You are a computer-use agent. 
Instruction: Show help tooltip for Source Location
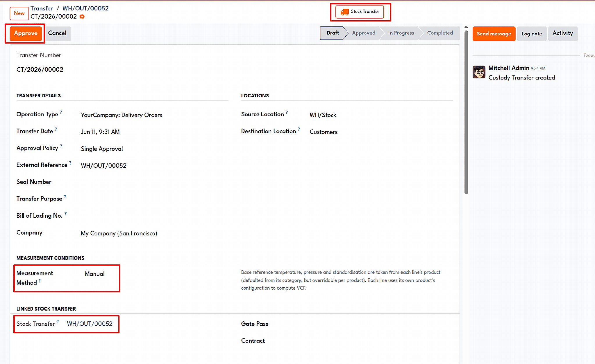[287, 112]
